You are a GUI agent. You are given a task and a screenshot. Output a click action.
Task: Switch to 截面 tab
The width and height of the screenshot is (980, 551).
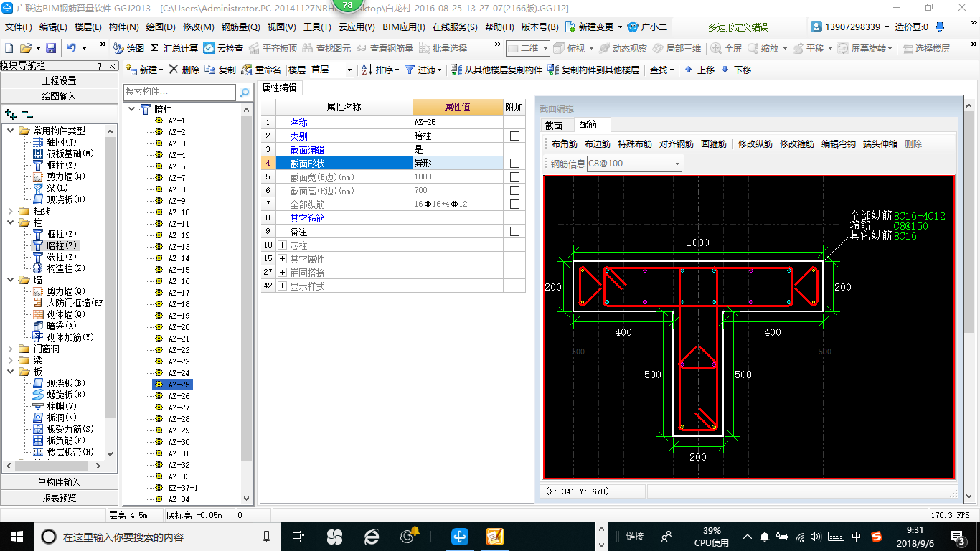(554, 125)
